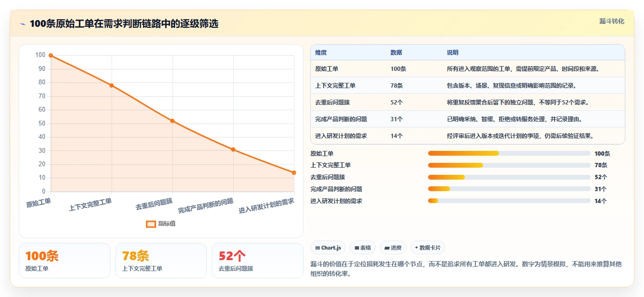Click the footer note starting 漏斗的价值在于
This screenshot has width=644, height=297.
(466, 269)
